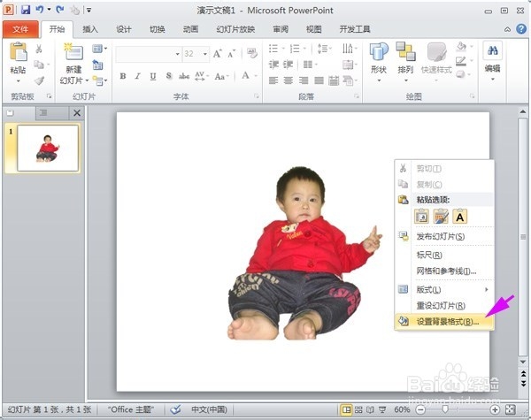Fit slide to current window
The image size is (531, 420).
coord(510,410)
